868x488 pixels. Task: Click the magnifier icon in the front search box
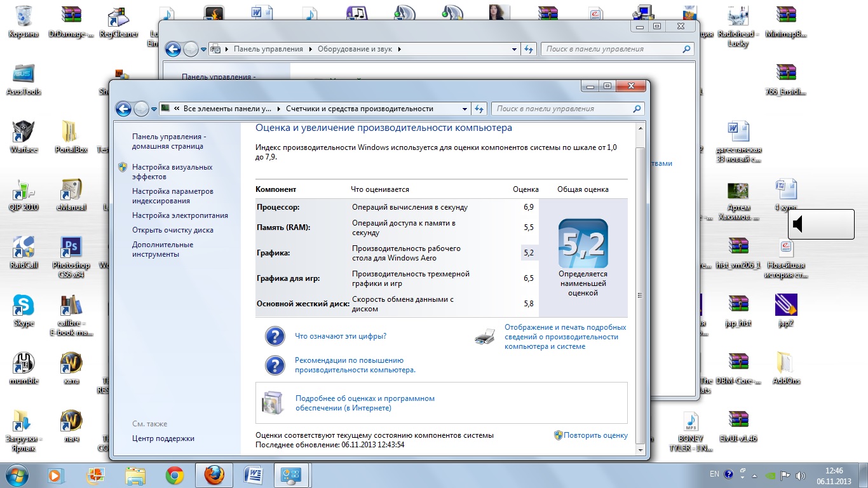coord(637,109)
